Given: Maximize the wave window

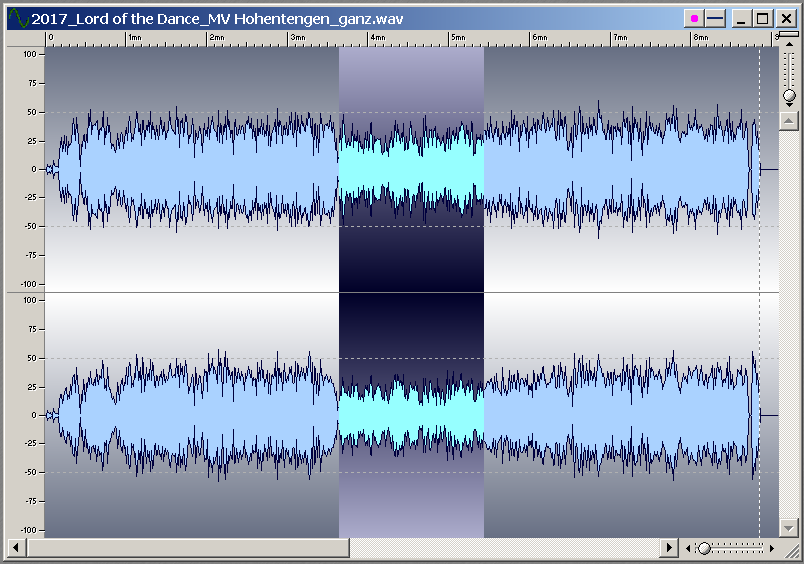Looking at the screenshot, I should [x=762, y=19].
